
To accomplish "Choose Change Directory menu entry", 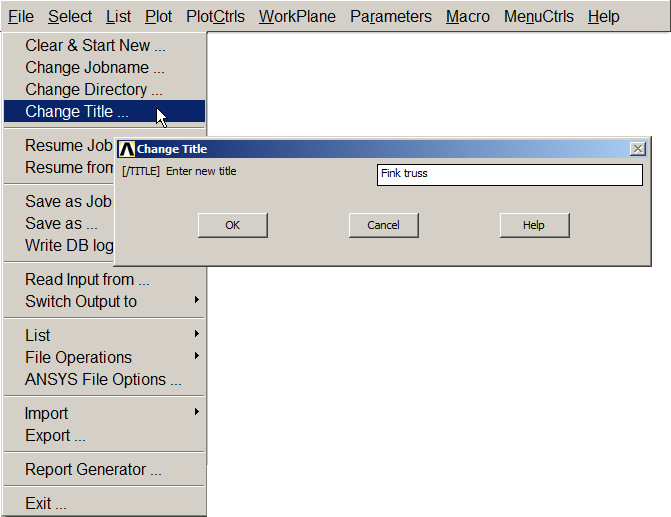I will (x=93, y=90).
